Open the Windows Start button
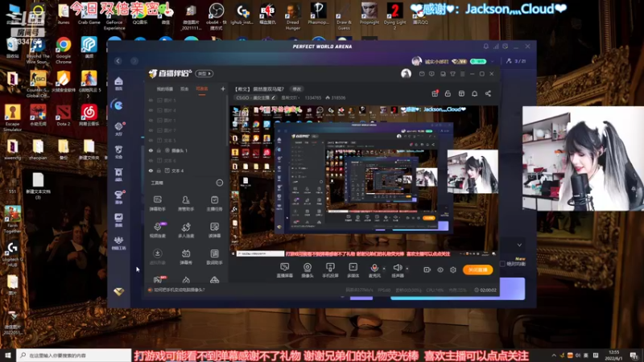Screen dimensions: 644x362 pyautogui.click(x=8, y=356)
